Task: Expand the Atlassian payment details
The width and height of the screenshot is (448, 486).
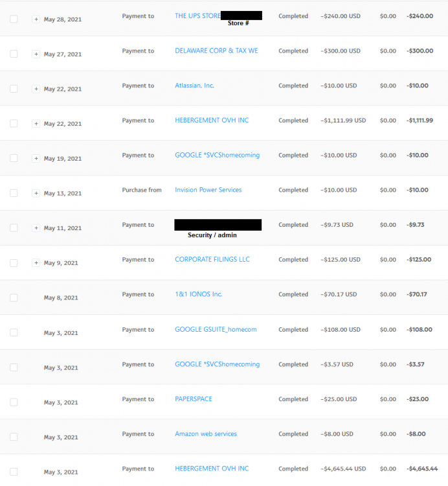Action: (x=36, y=89)
